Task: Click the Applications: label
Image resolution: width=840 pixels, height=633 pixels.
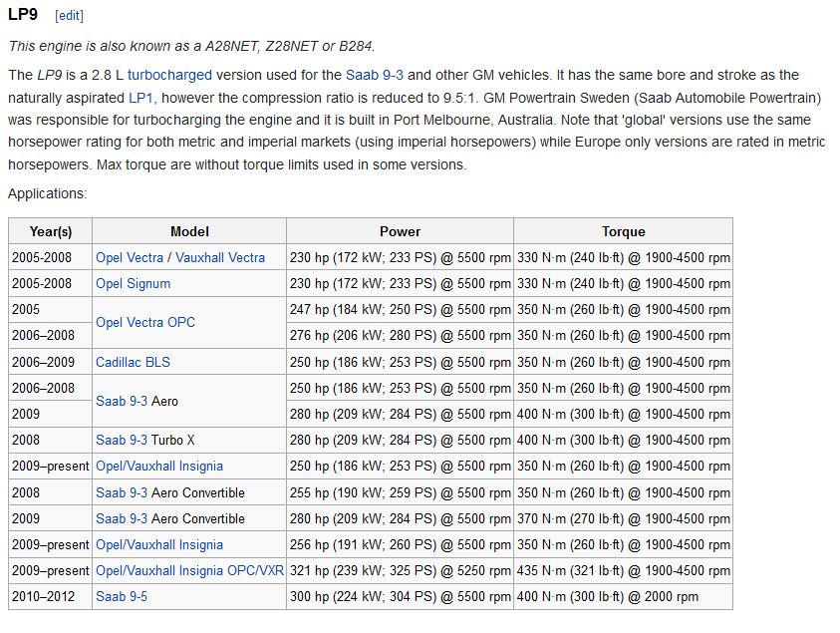Action: pos(47,193)
